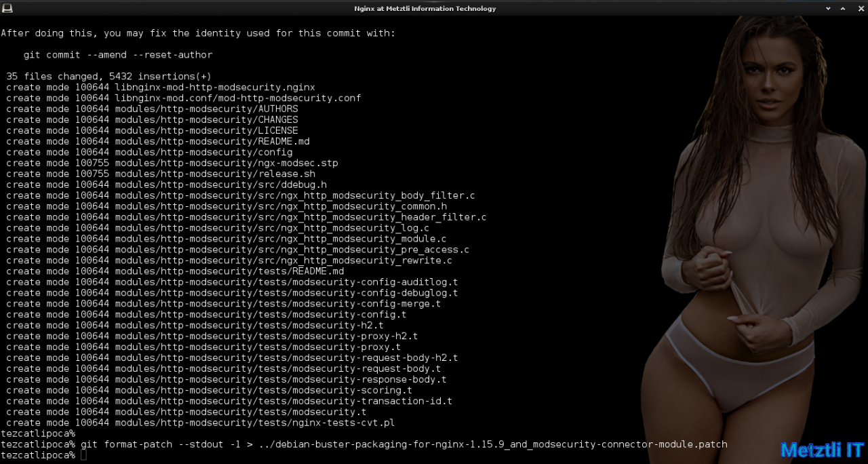Click the release.sh file line
The image size is (868, 464).
(161, 174)
